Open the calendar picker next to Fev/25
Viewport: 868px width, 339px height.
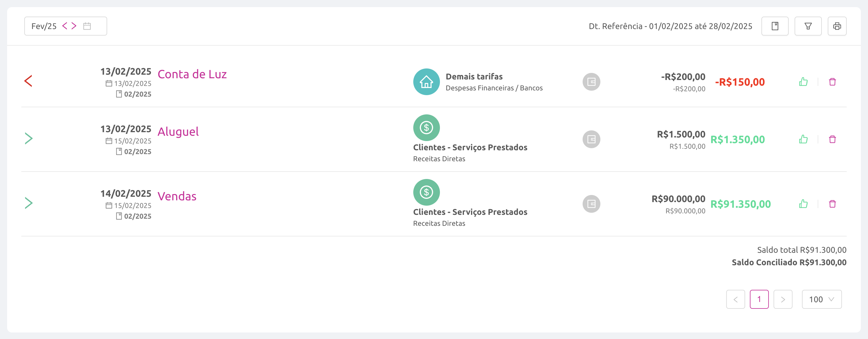[87, 26]
